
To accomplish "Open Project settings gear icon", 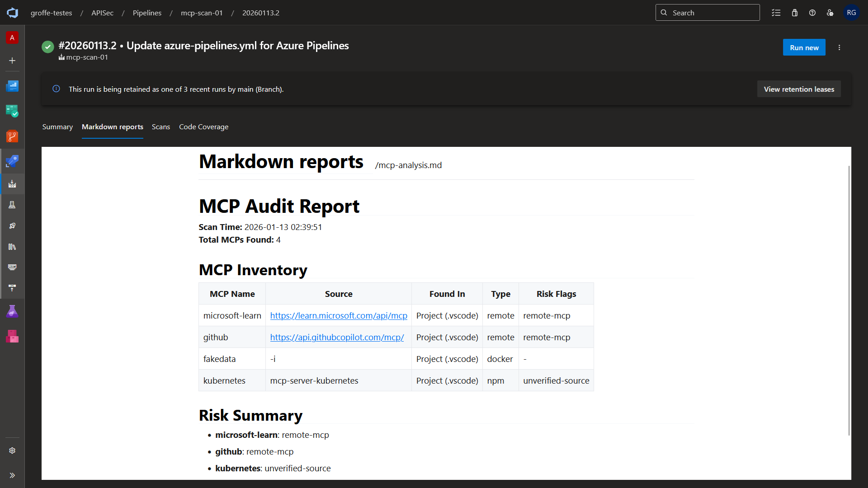I will 12,450.
